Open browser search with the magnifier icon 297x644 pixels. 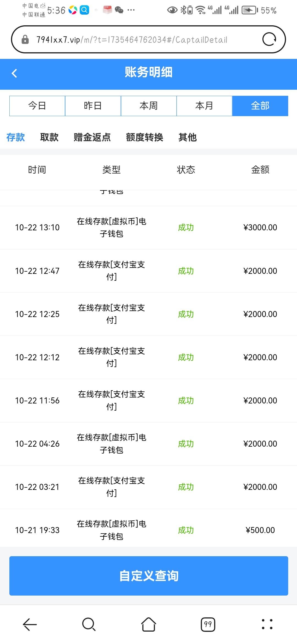pyautogui.click(x=89, y=624)
